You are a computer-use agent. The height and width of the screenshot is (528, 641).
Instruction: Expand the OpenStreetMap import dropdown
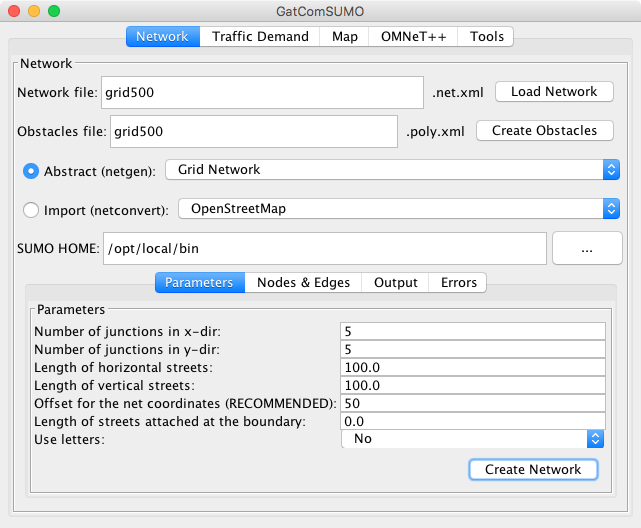coord(398,209)
